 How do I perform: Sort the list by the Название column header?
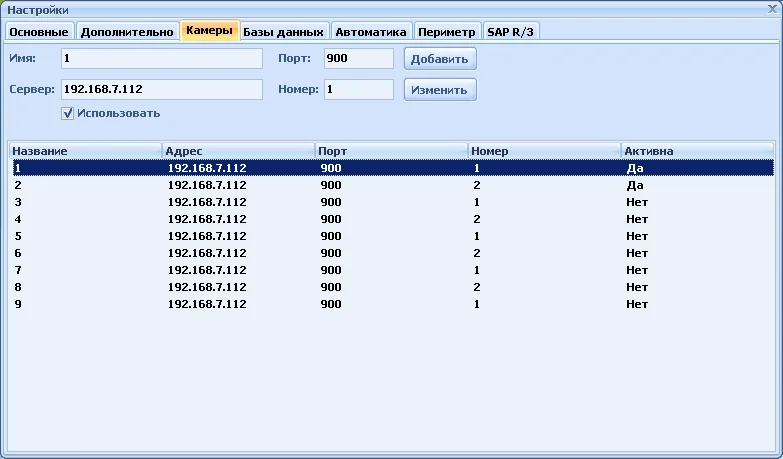pyautogui.click(x=85, y=151)
